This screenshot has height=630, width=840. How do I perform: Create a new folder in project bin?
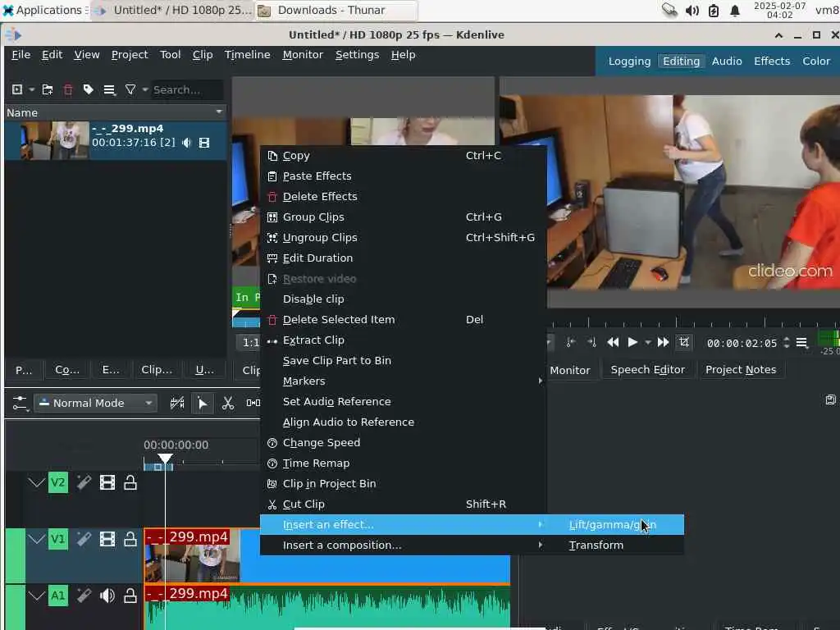(x=47, y=89)
